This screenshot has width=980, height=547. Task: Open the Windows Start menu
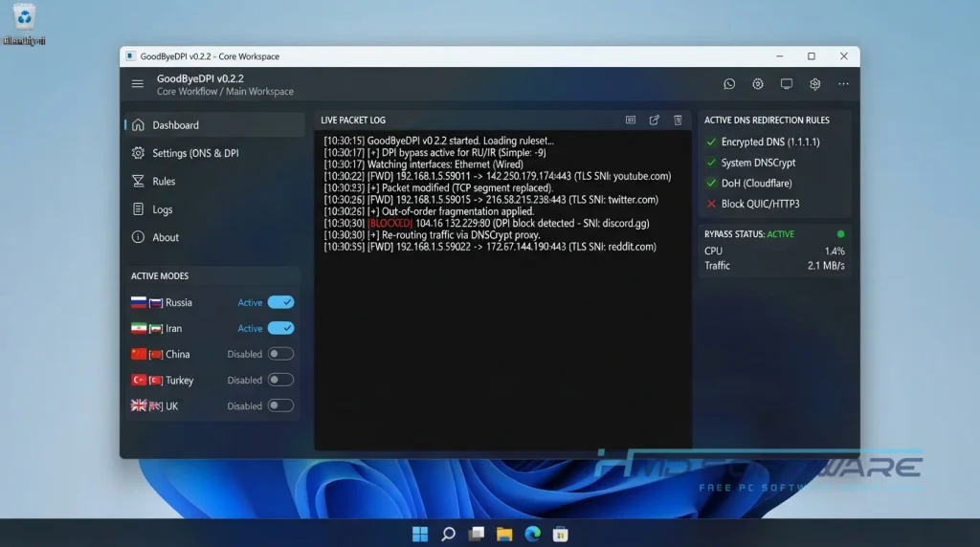pyautogui.click(x=420, y=534)
